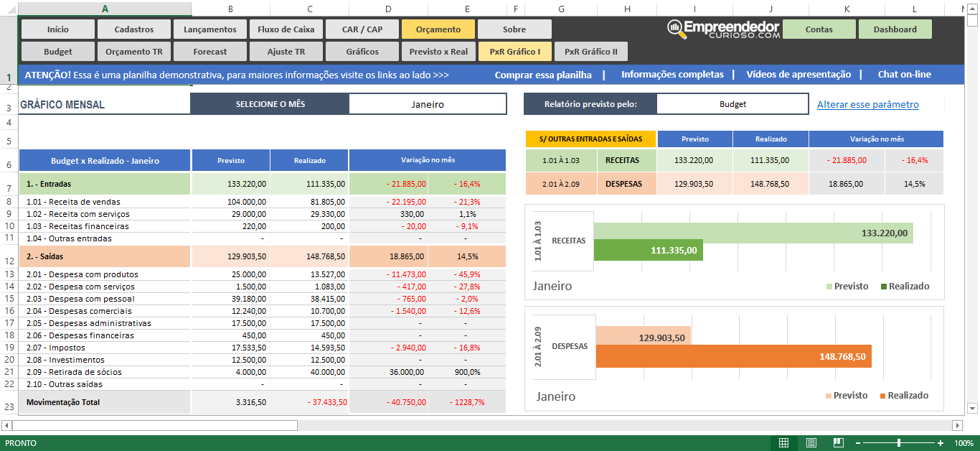This screenshot has width=980, height=451.
Task: Click the orange Realizado despesas bar
Action: (x=732, y=356)
